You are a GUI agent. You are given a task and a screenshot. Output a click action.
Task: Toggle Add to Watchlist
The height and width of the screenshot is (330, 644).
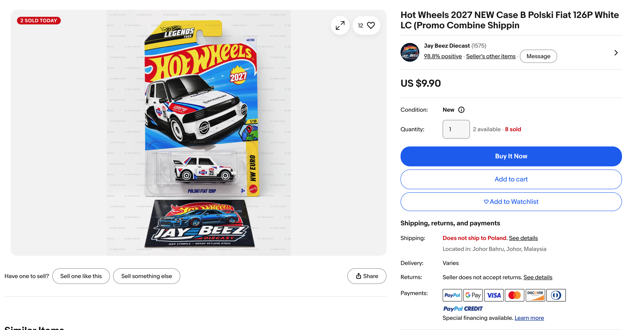[x=511, y=202]
